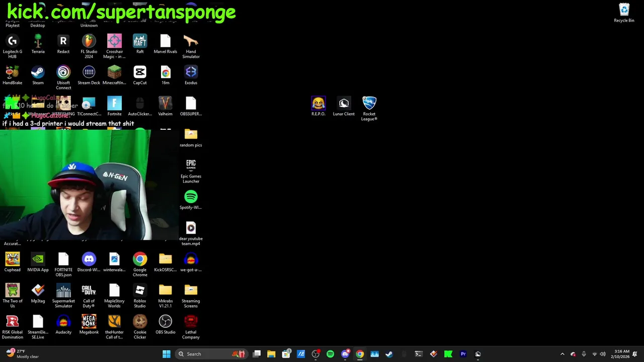
Task: Open Call of Duty desktop shortcut
Action: [x=89, y=296]
